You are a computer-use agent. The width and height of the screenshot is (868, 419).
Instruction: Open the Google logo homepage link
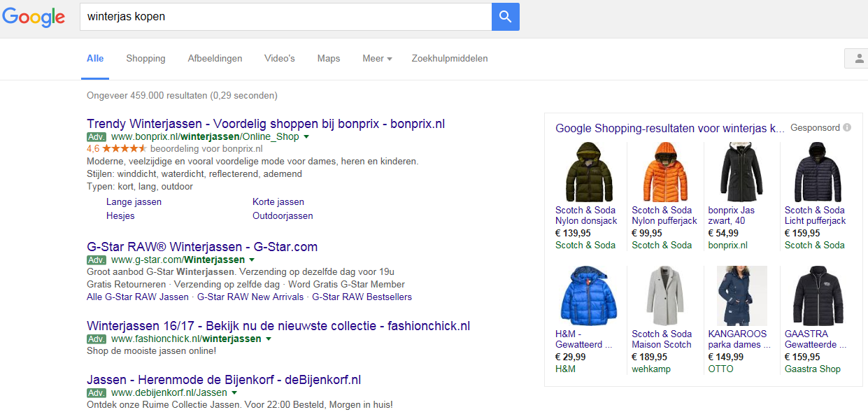[34, 17]
